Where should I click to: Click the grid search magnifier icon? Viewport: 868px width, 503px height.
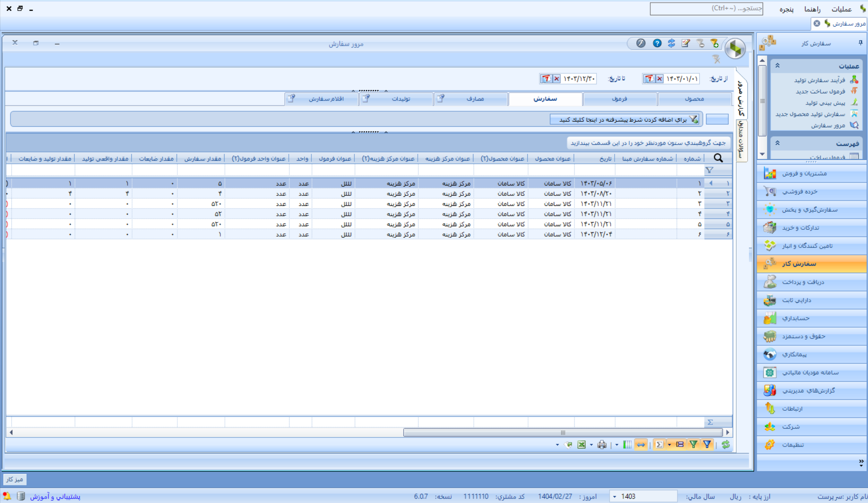(718, 158)
